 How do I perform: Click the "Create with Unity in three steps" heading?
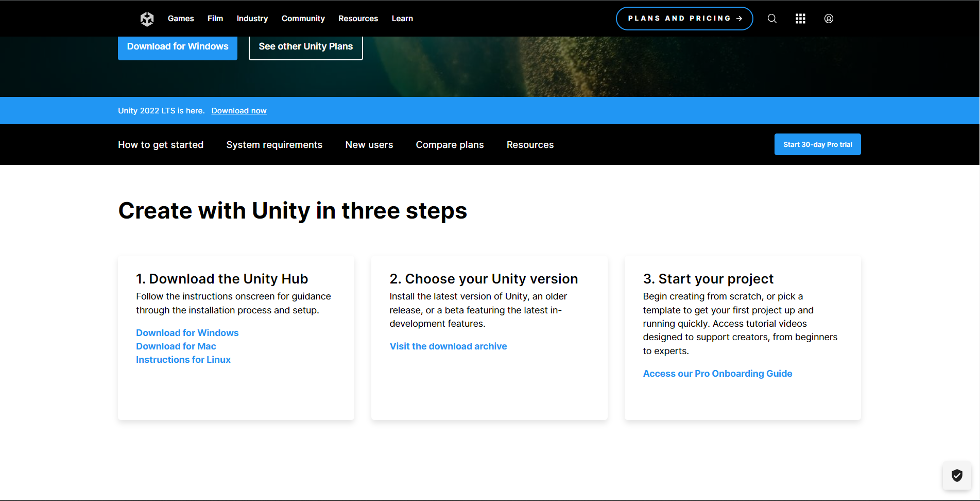point(293,211)
